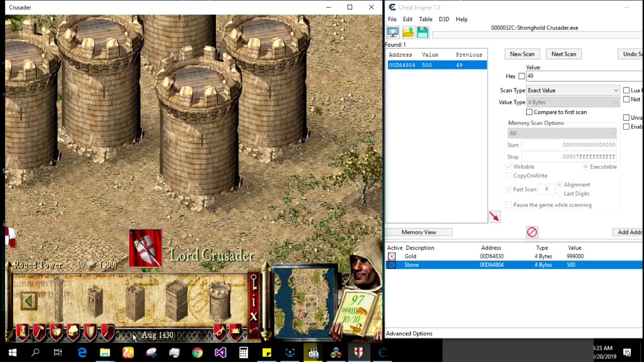Image resolution: width=644 pixels, height=362 pixels.
Task: Click the crown shield icon
Action: tap(235, 331)
